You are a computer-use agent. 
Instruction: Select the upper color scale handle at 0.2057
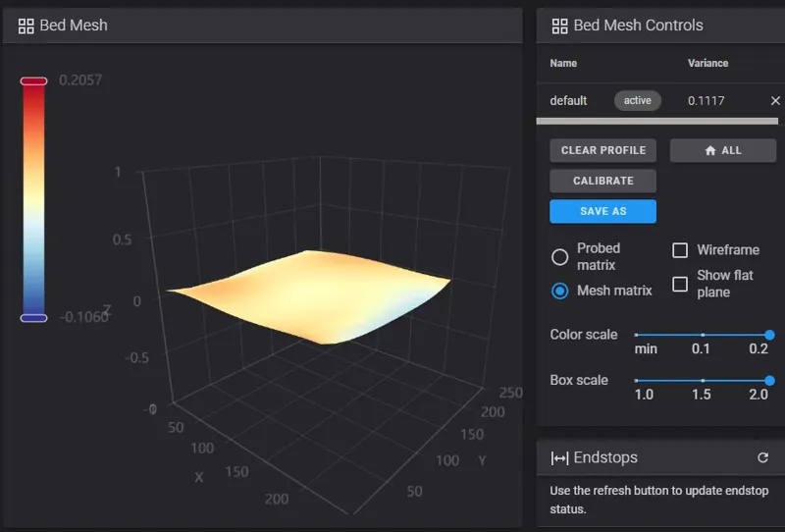[33, 81]
